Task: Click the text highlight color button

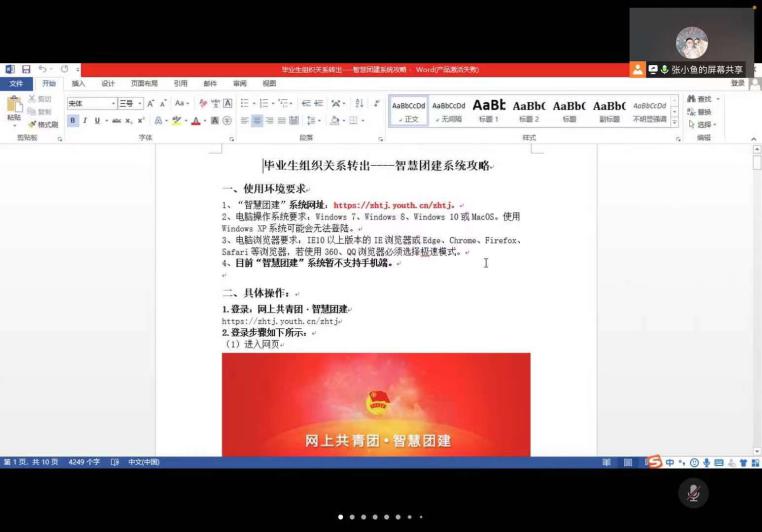Action: (176, 121)
